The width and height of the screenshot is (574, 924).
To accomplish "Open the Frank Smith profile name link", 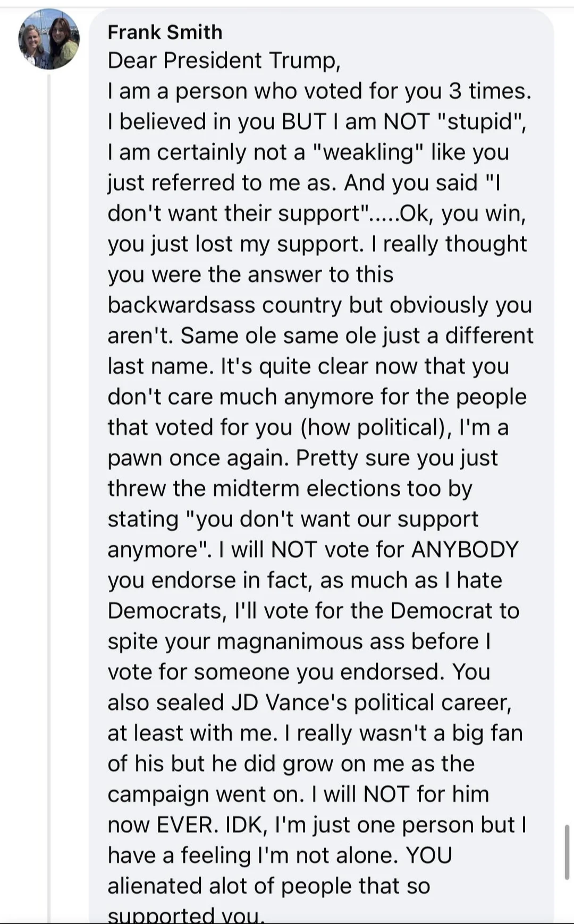I will 165,32.
